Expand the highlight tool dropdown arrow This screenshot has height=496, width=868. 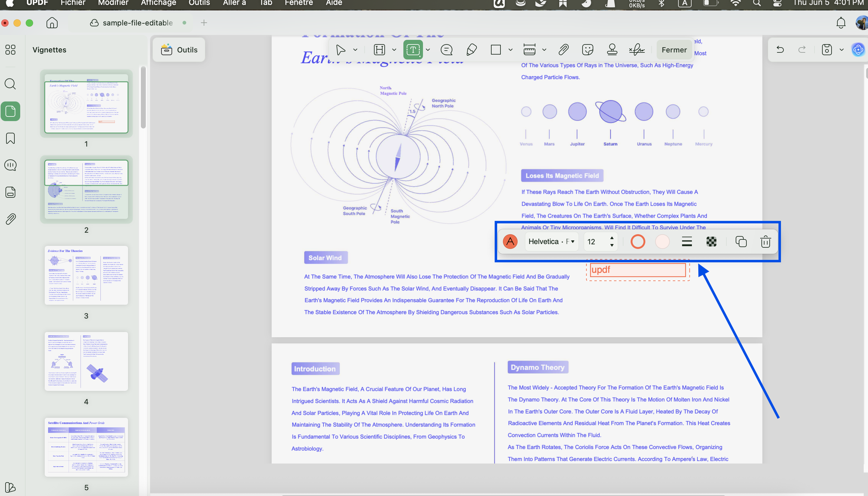pos(394,50)
